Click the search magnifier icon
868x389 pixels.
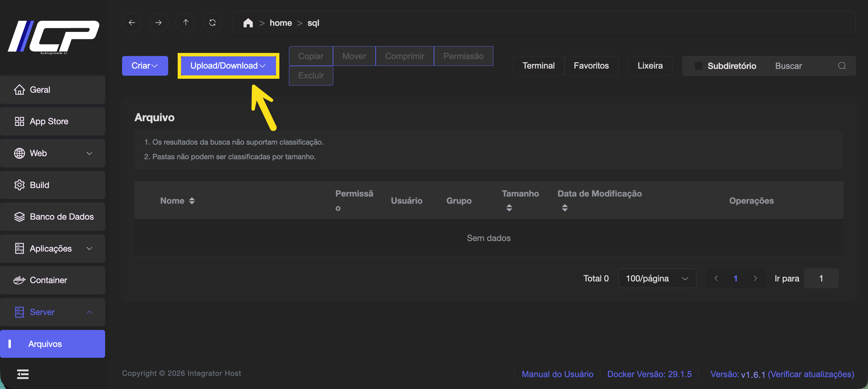(x=842, y=66)
